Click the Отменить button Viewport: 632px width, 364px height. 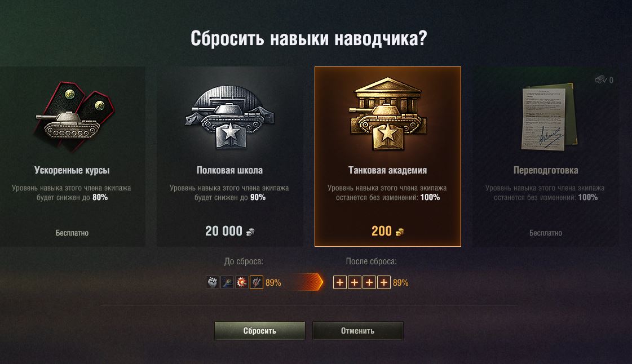click(x=358, y=331)
